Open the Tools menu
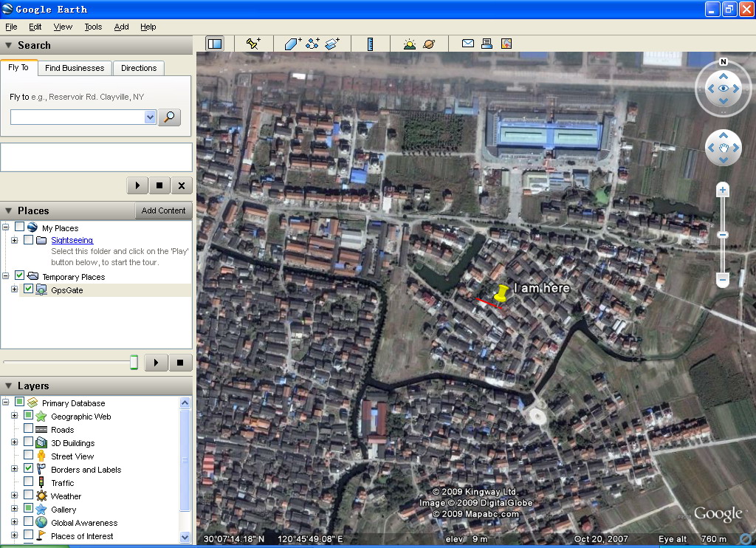Screen dimensions: 756x548 point(93,27)
